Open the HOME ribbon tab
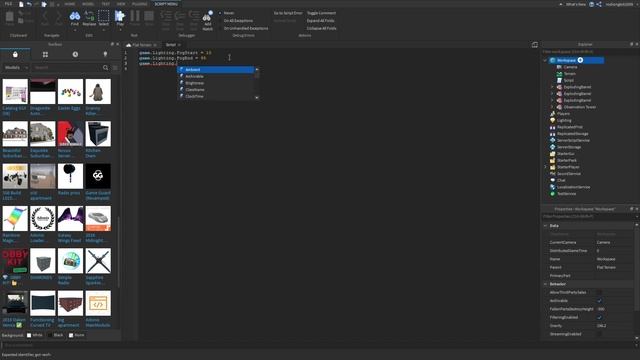The image size is (640, 360). (70, 4)
